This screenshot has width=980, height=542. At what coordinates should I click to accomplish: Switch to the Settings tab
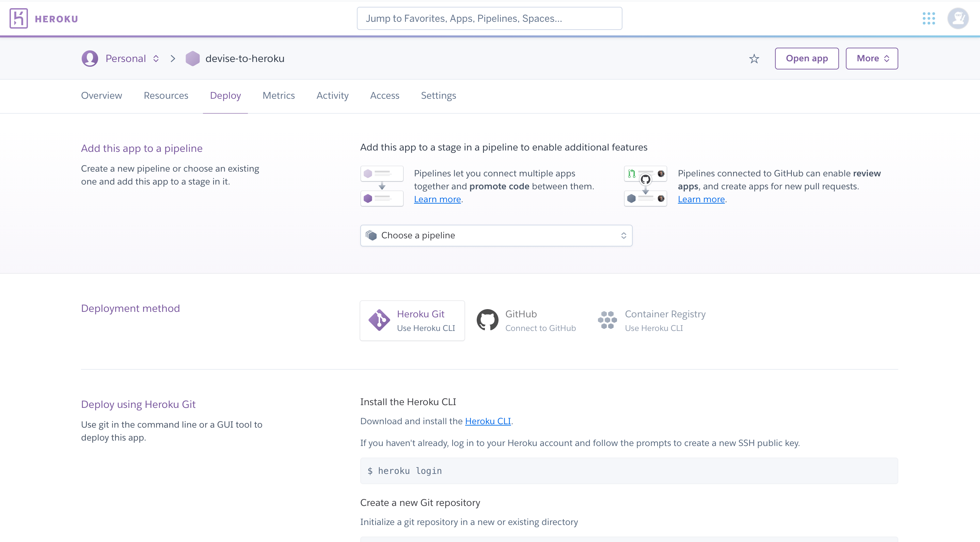pyautogui.click(x=438, y=95)
